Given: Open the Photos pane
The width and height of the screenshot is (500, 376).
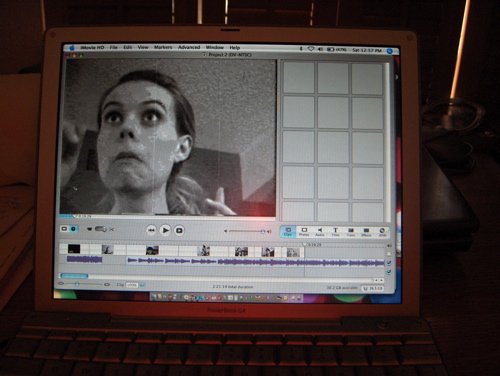Looking at the screenshot, I should click(304, 232).
